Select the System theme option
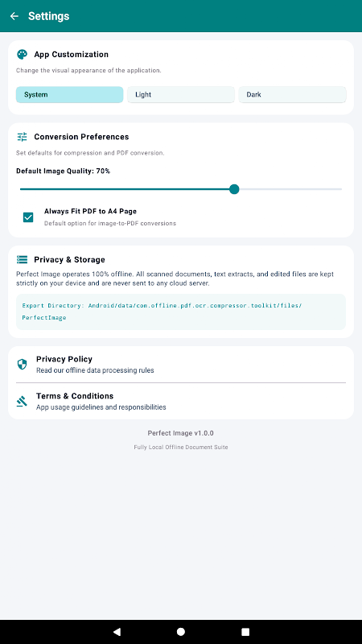Viewport: 362px width, 644px height. coord(69,94)
